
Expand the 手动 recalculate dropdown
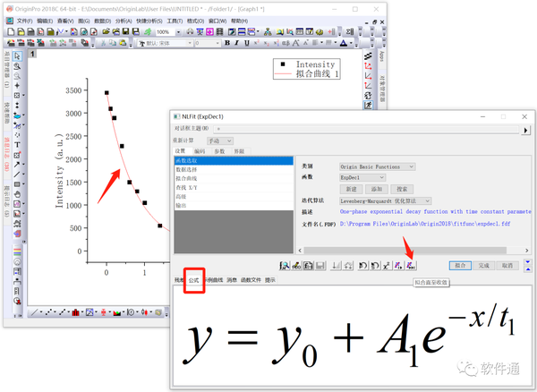click(220, 141)
